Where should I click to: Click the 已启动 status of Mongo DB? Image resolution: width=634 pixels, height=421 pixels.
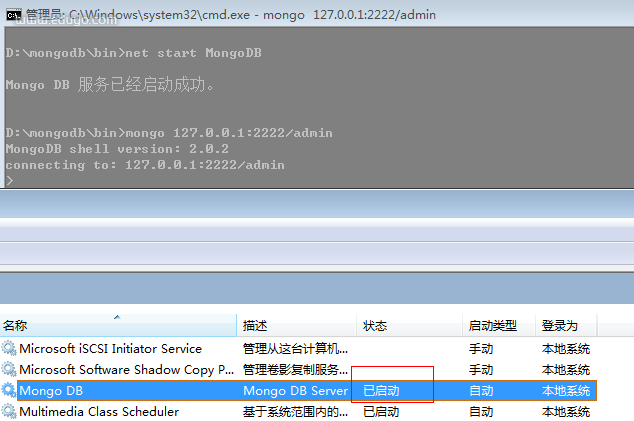[381, 391]
